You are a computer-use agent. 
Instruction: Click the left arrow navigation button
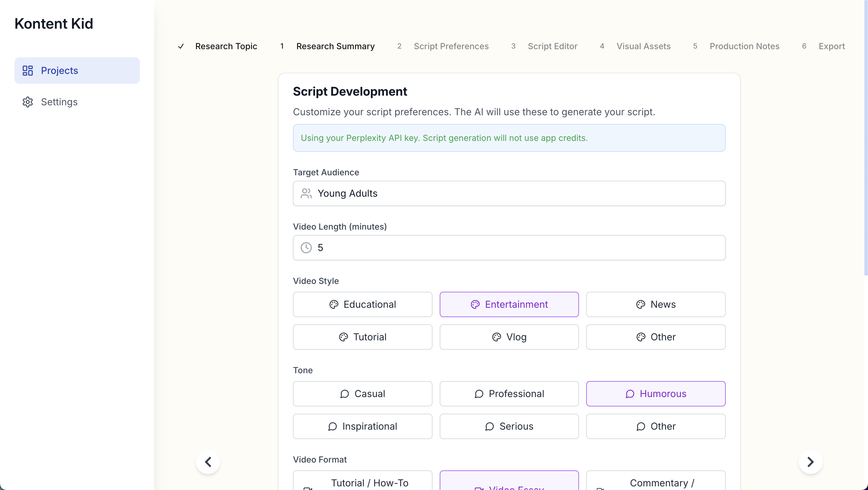[x=208, y=462]
